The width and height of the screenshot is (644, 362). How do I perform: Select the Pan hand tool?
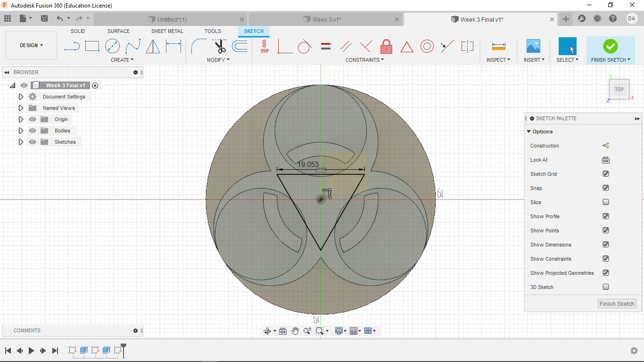click(295, 331)
